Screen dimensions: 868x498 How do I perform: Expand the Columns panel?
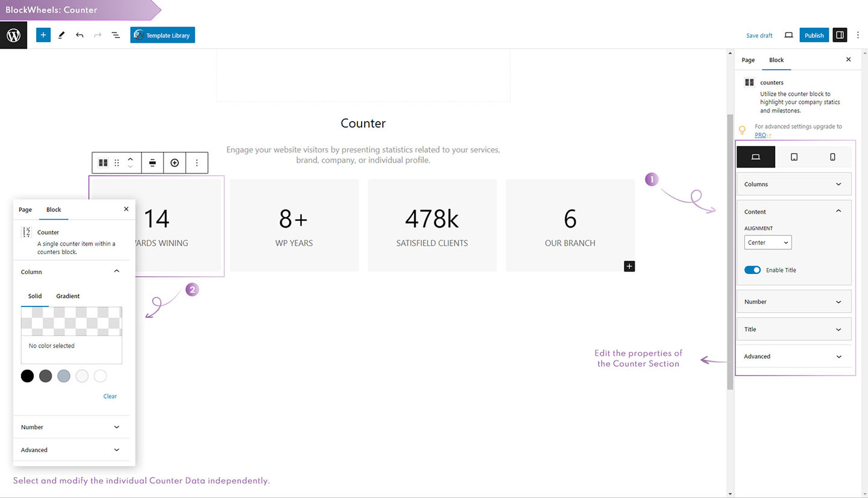tap(793, 184)
